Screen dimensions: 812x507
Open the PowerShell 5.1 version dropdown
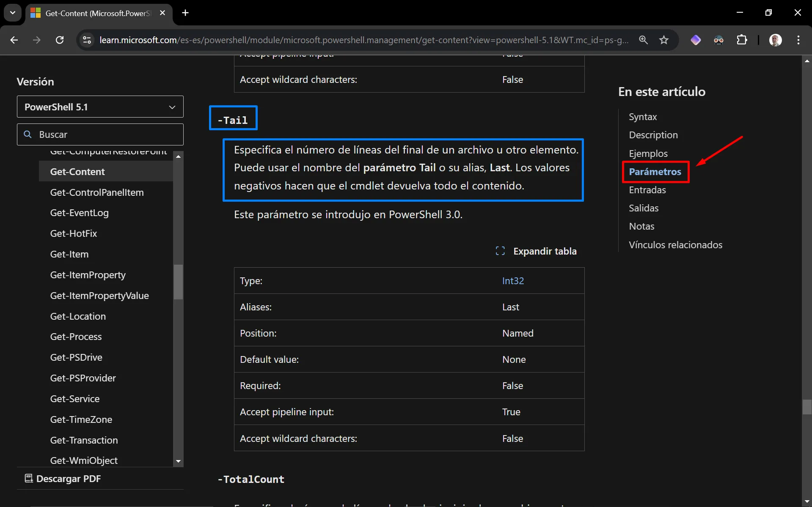100,107
